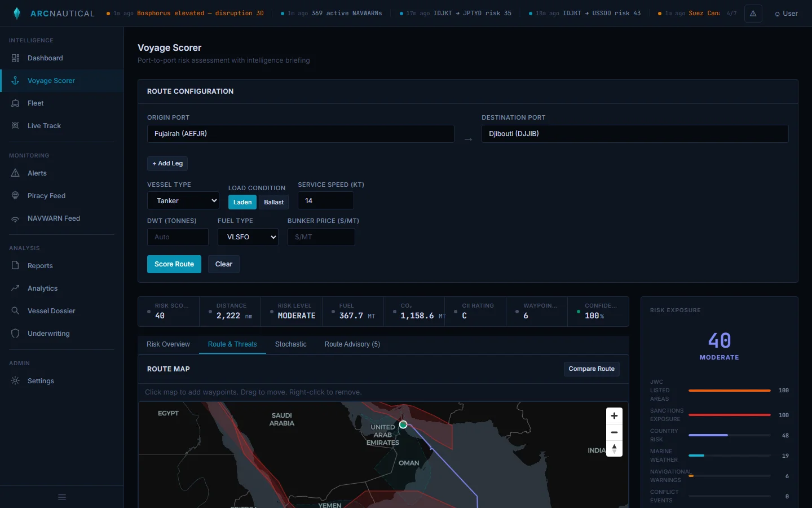Viewport: 812px width, 508px height.
Task: Select the Vessel Dossier magnifier icon
Action: [16, 311]
